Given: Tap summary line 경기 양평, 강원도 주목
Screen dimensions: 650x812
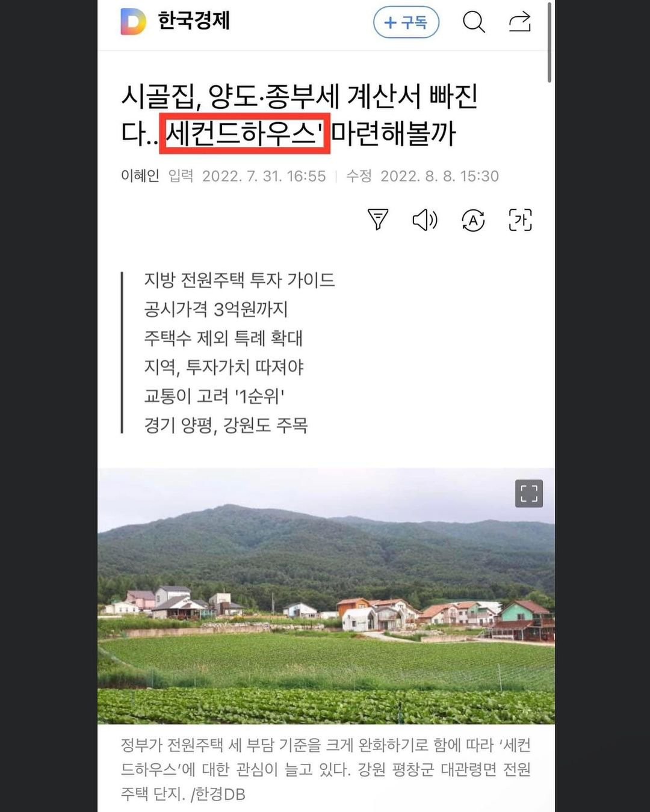Looking at the screenshot, I should [226, 425].
